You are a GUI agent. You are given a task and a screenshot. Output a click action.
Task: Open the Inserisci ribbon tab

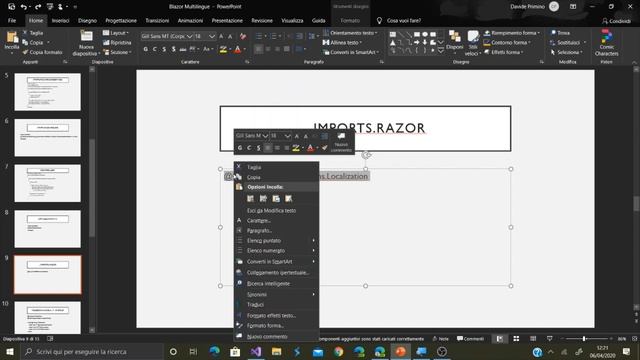point(60,20)
